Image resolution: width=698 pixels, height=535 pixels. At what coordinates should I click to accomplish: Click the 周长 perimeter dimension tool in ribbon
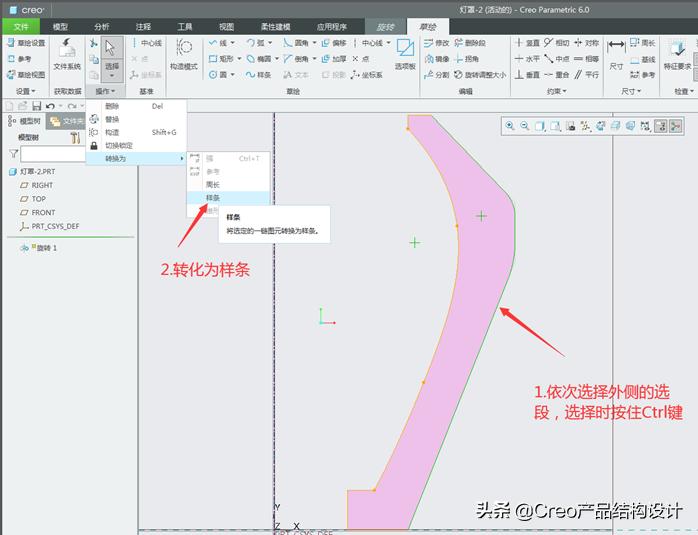point(642,43)
